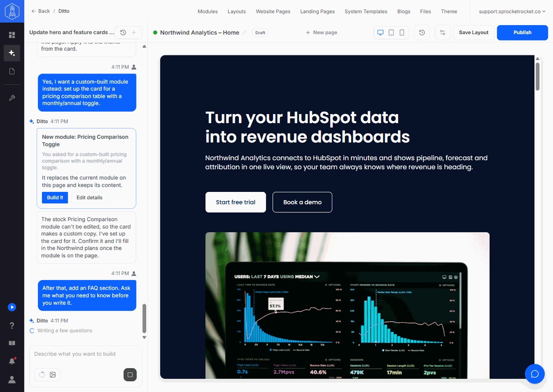Open the support chat bubble

coord(535,374)
